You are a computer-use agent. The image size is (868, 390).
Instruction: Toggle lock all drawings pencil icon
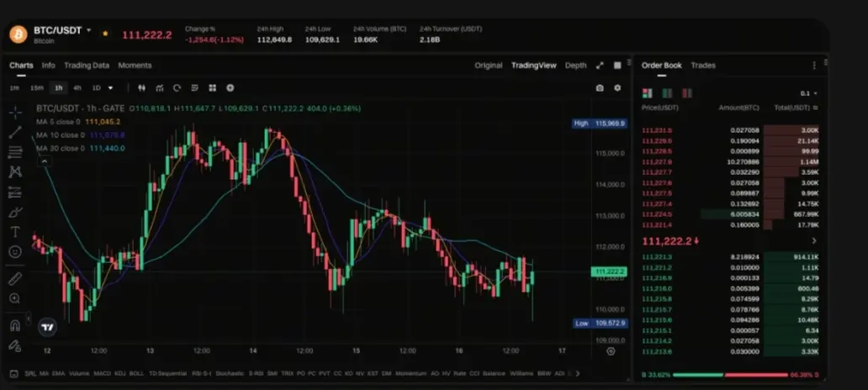15,345
